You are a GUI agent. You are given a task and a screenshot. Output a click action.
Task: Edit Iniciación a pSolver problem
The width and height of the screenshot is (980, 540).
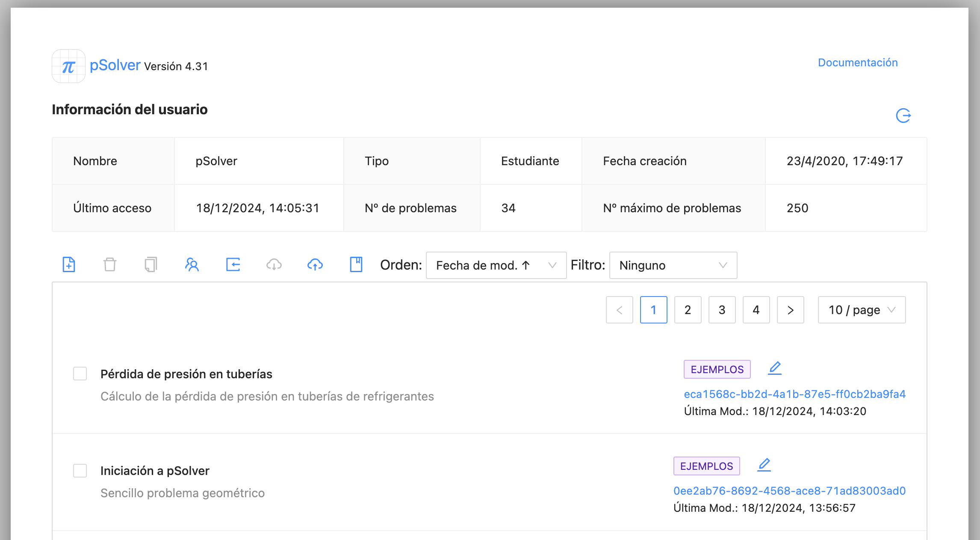pos(764,465)
